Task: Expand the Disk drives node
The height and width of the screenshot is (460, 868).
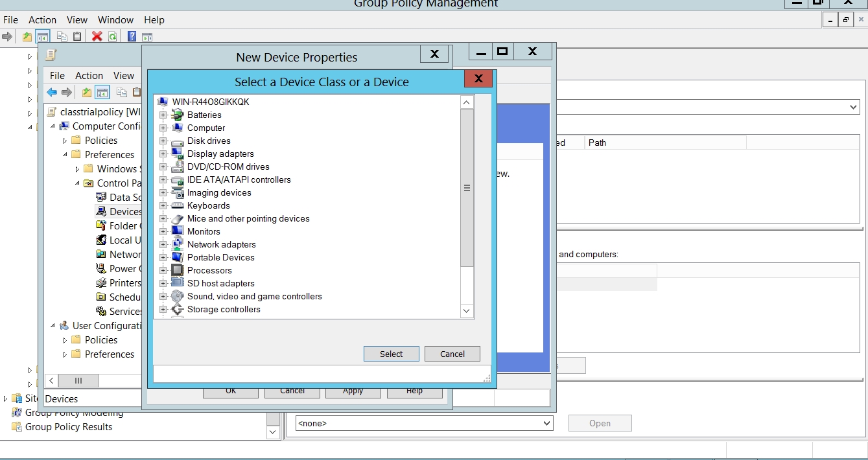Action: tap(163, 141)
